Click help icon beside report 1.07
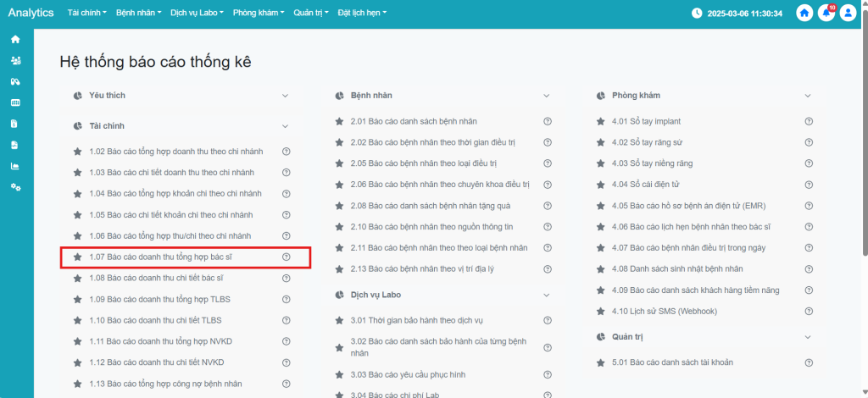 286,257
